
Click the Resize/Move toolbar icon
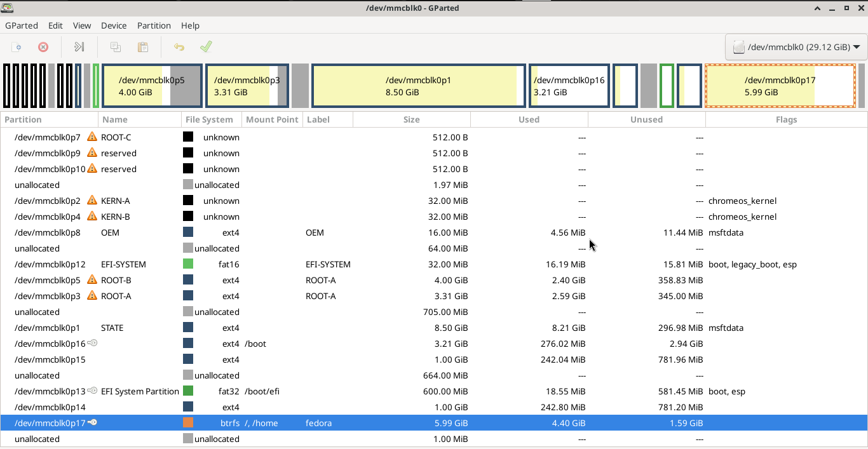click(x=79, y=47)
